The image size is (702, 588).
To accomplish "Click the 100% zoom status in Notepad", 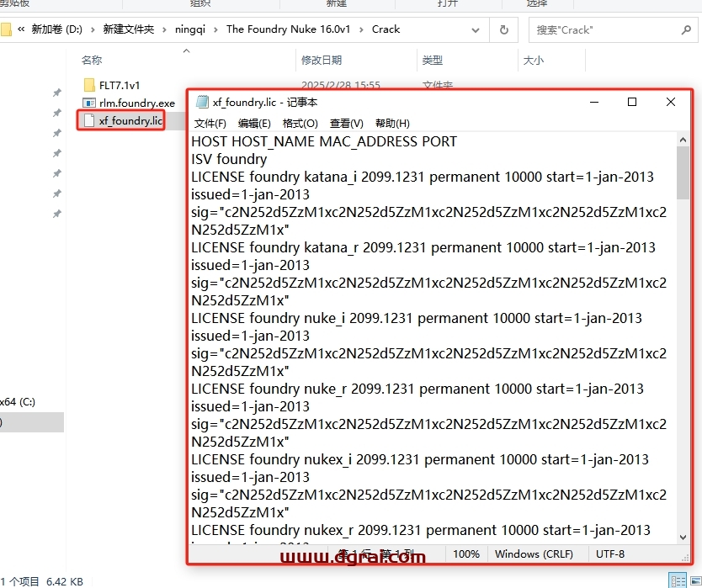I will pos(466,554).
